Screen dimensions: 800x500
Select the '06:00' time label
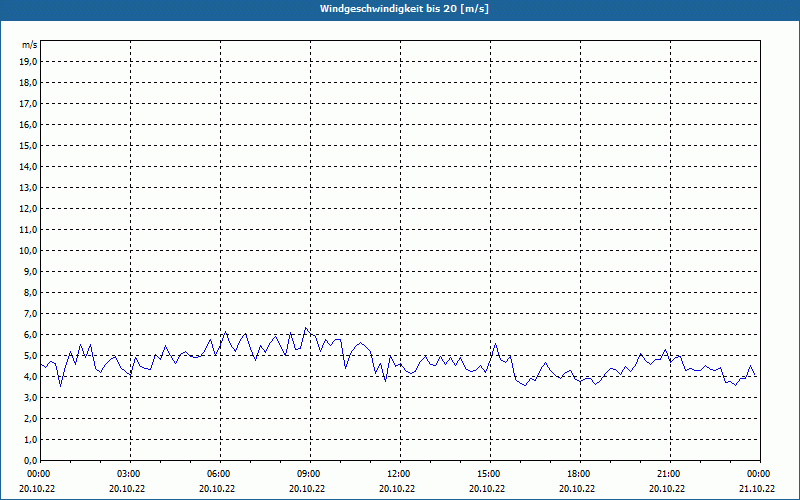pos(220,474)
